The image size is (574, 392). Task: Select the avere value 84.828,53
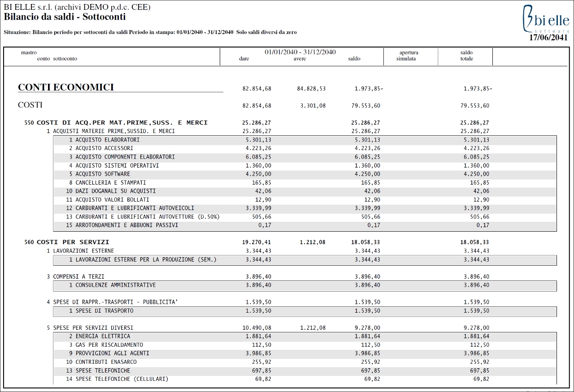(311, 89)
